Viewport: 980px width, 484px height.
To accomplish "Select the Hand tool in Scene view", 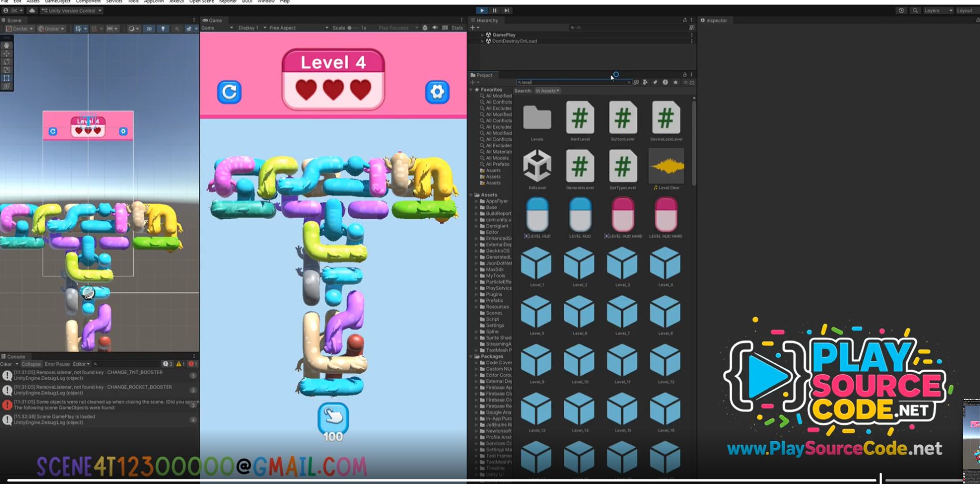I will pos(7,45).
